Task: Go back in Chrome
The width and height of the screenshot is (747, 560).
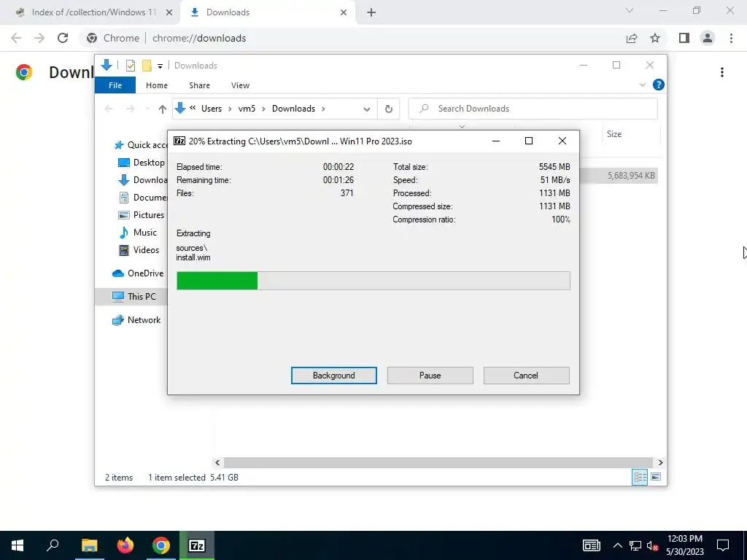Action: point(16,38)
